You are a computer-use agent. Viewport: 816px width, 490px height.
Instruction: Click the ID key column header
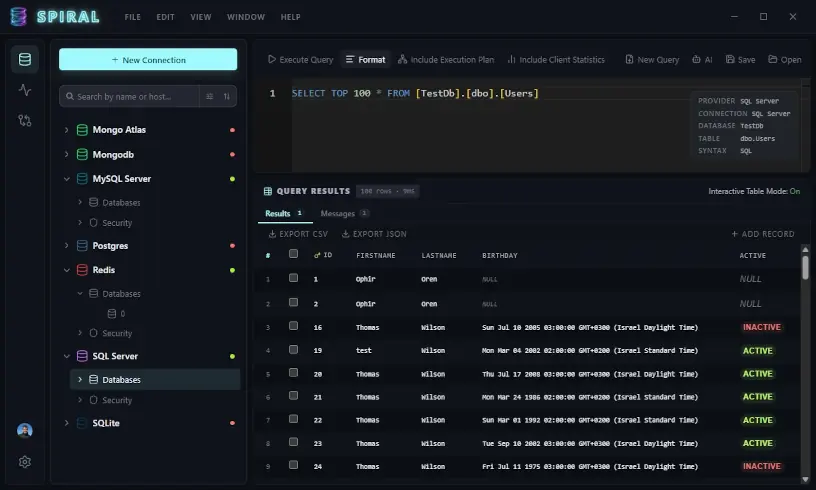[x=323, y=255]
